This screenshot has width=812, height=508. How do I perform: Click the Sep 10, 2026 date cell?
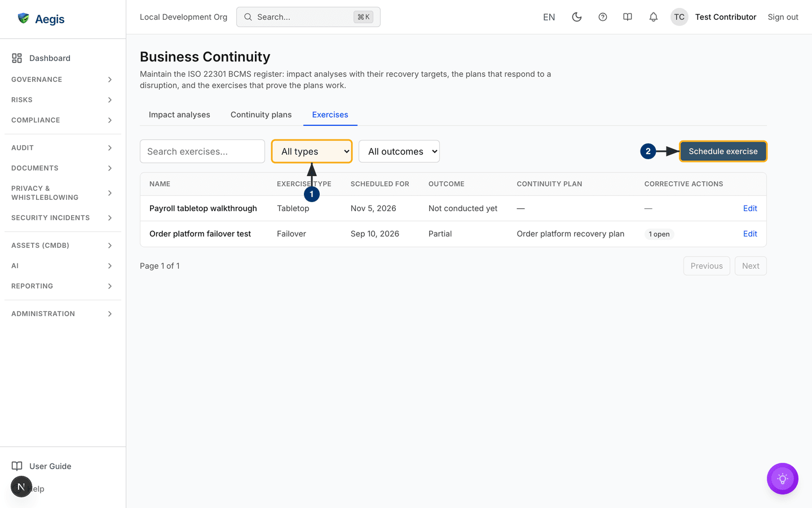coord(375,234)
